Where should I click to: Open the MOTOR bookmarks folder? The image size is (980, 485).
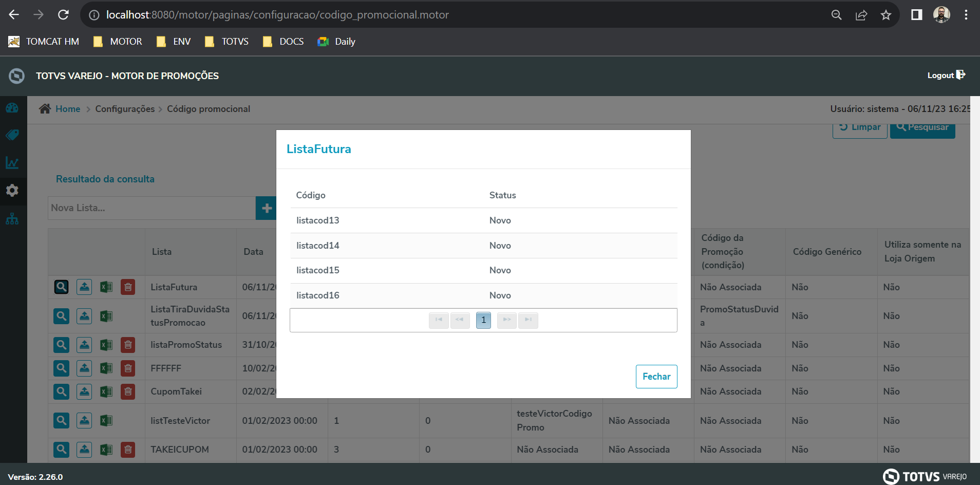(118, 42)
